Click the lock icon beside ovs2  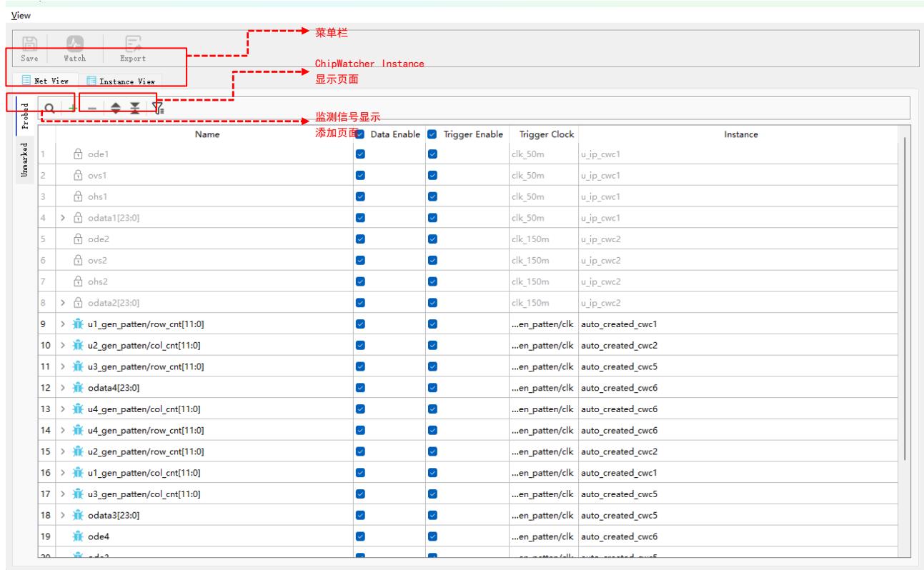point(79,260)
